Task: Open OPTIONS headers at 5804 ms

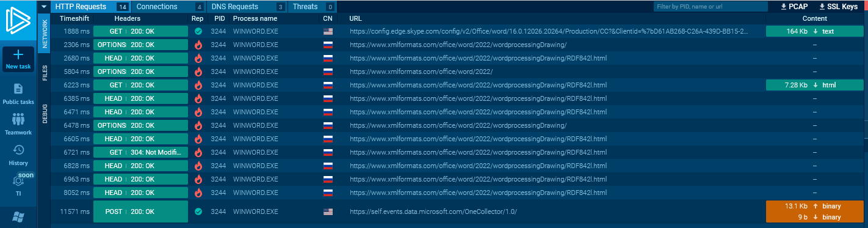Action: pos(140,72)
